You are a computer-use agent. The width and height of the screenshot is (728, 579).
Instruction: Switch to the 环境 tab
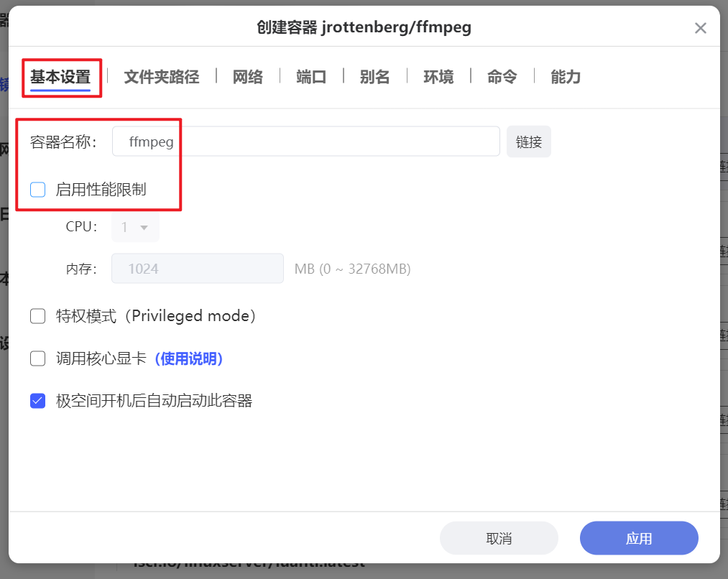pos(438,77)
